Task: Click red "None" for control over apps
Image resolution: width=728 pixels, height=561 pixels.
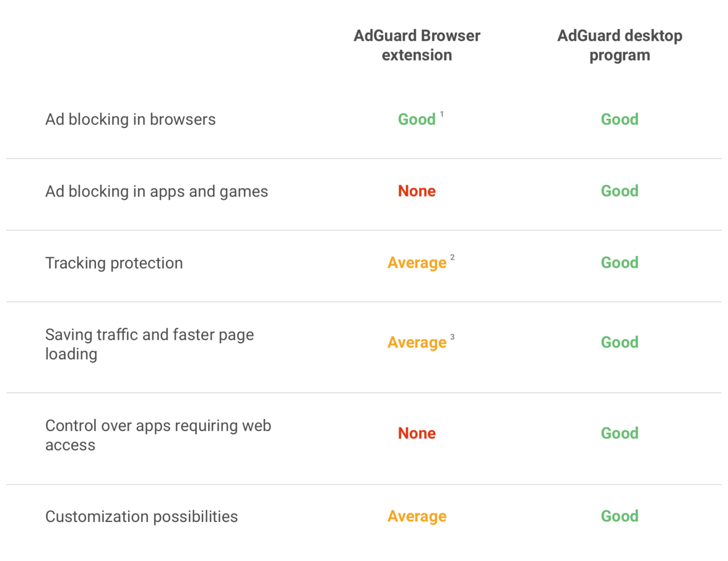Action: pos(416,433)
